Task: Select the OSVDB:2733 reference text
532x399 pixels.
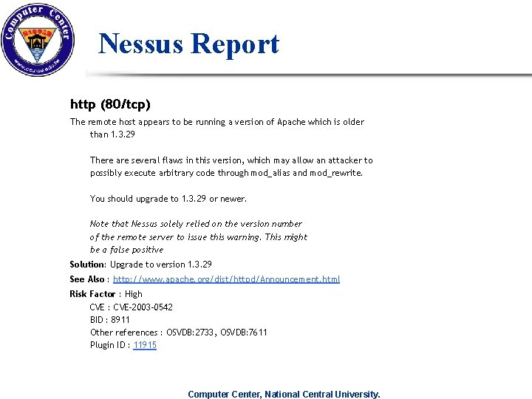Action: click(x=190, y=332)
